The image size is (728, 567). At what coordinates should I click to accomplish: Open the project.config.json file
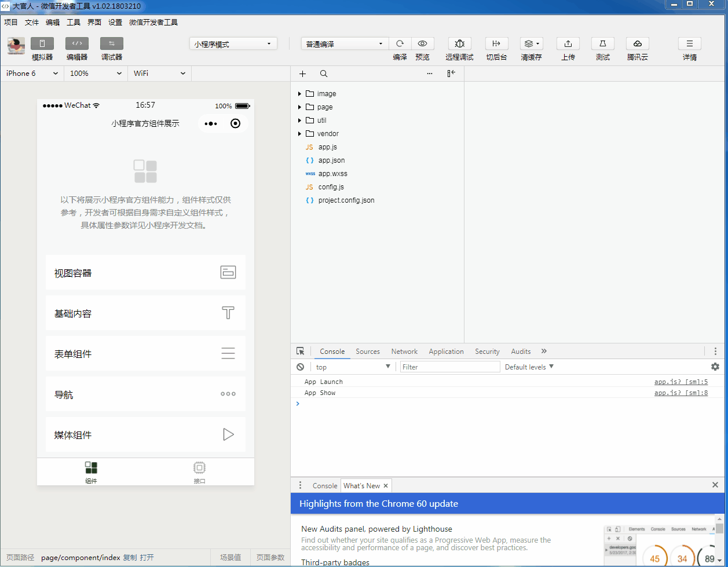(346, 200)
